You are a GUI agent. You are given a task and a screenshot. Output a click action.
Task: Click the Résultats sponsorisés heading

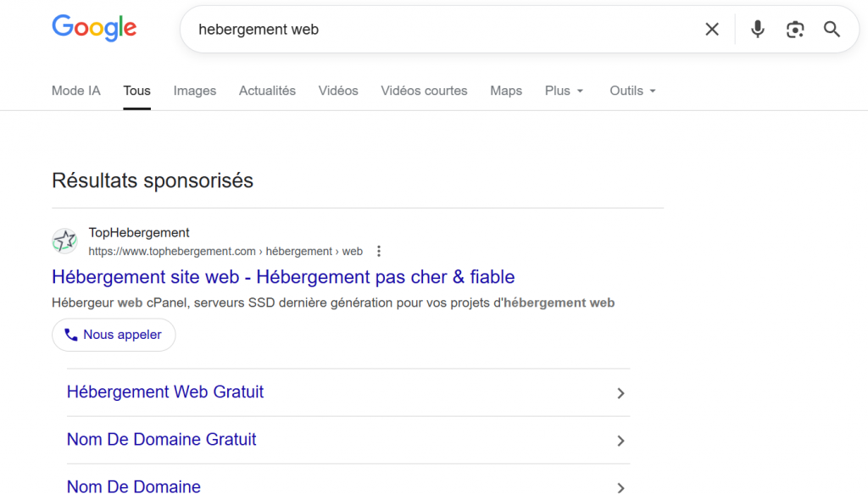(153, 180)
